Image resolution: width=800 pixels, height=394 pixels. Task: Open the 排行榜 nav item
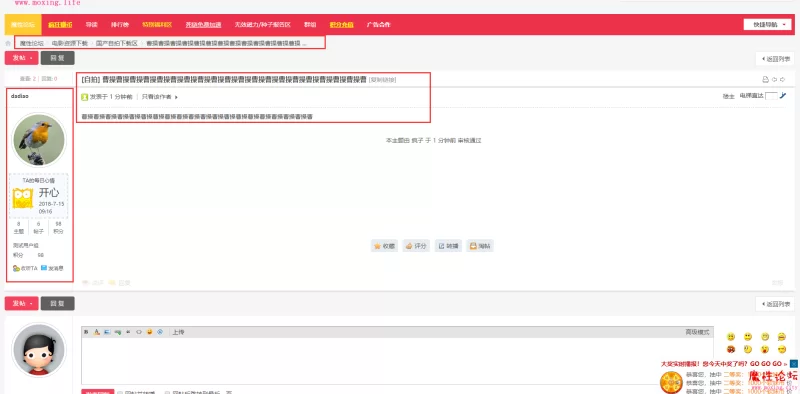[120, 24]
